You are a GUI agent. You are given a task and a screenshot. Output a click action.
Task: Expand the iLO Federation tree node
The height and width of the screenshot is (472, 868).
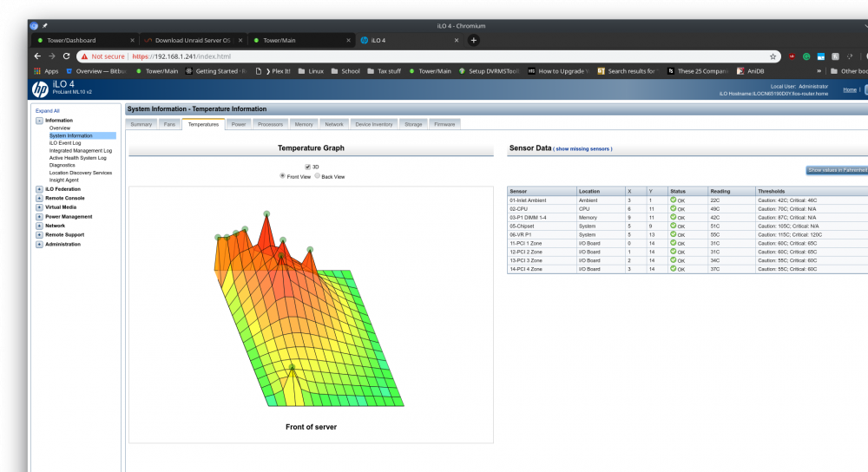(39, 189)
